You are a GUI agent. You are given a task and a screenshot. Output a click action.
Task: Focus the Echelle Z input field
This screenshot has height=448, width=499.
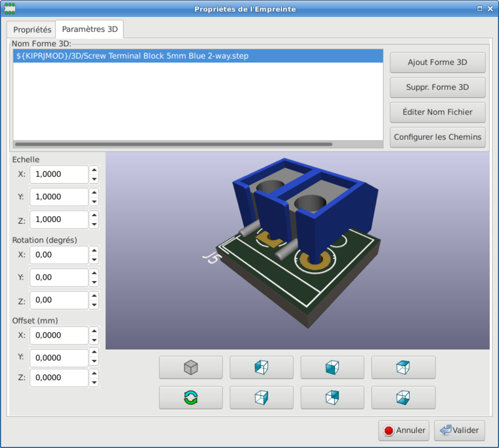(59, 219)
